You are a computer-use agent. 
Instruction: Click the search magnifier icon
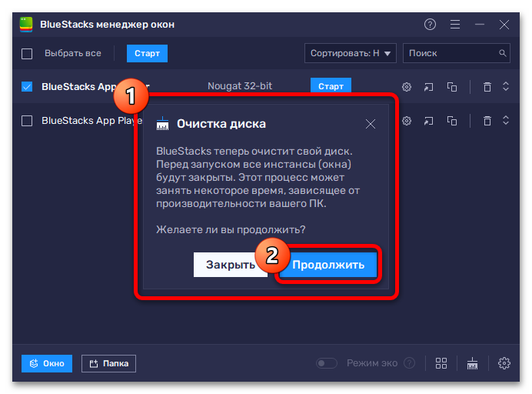(503, 53)
